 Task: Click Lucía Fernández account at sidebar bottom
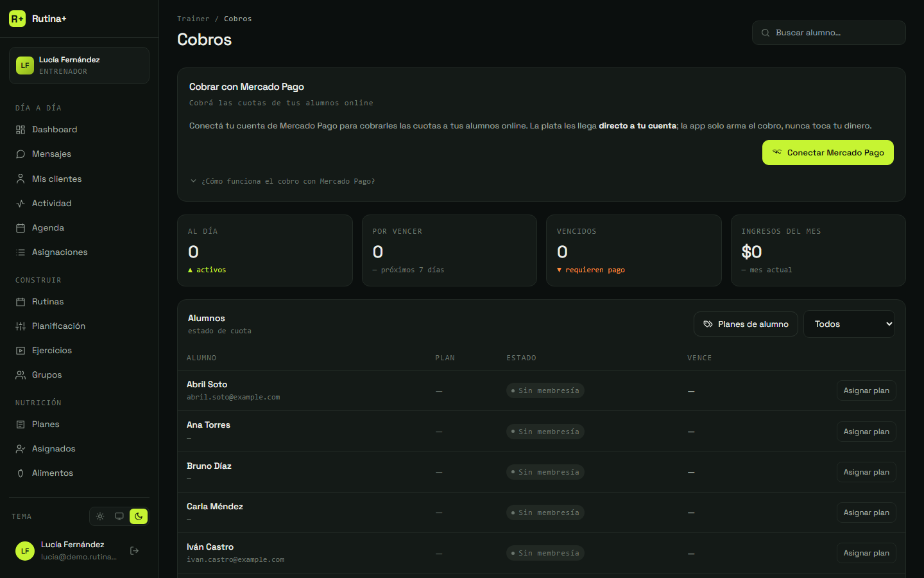click(x=66, y=550)
